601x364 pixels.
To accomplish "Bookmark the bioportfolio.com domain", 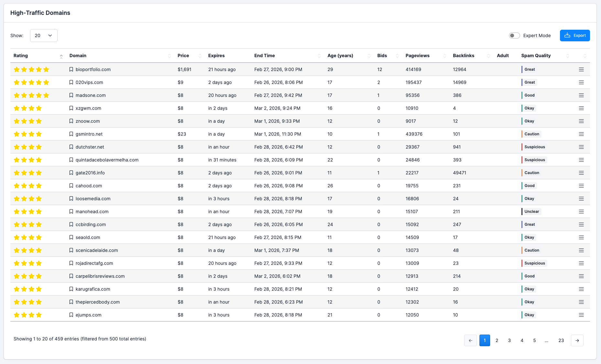I will click(x=71, y=69).
